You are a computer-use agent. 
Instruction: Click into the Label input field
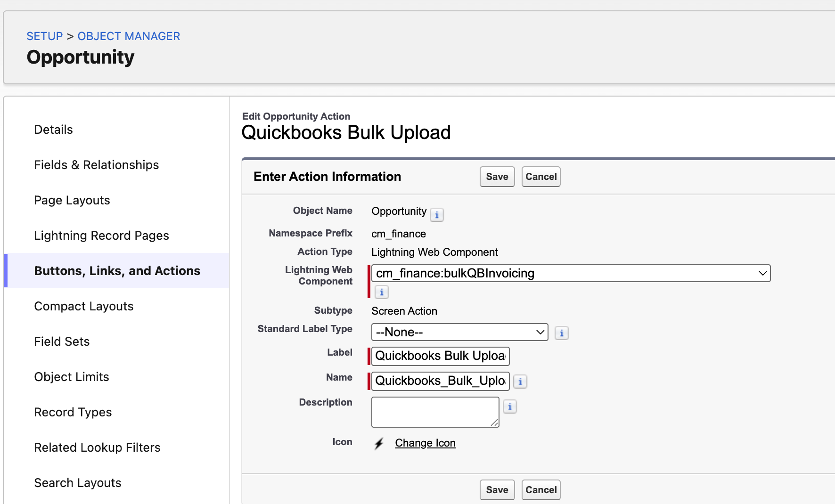pos(441,356)
